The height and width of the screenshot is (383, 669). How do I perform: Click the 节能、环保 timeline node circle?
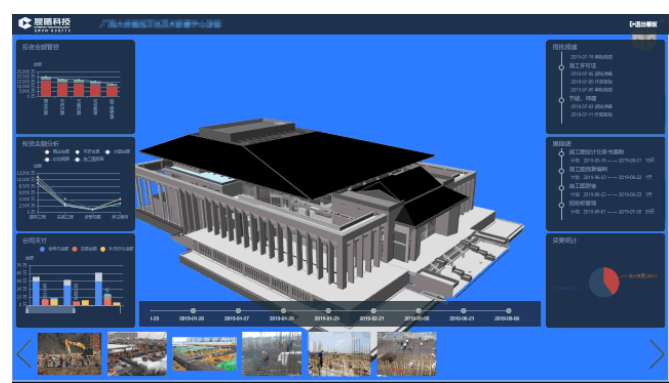[561, 100]
